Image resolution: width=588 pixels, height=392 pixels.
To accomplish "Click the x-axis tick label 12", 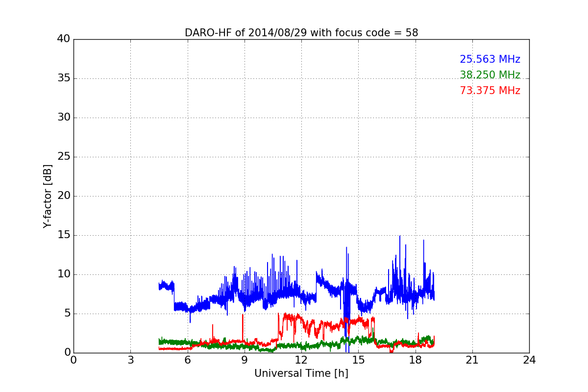I will click(x=301, y=360).
